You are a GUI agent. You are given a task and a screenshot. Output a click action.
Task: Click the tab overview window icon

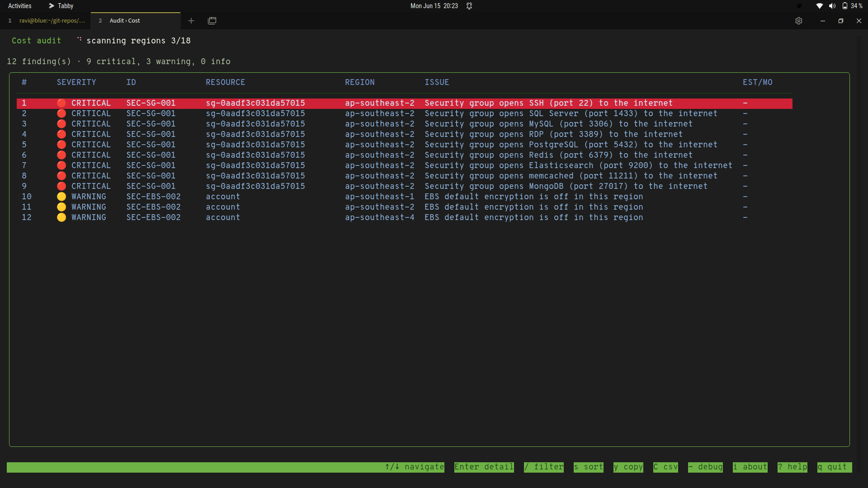(x=212, y=21)
